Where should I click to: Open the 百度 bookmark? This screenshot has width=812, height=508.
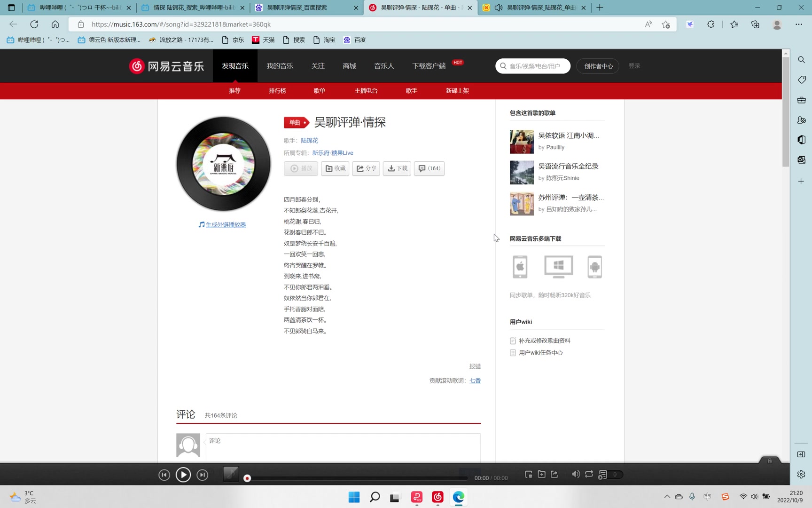click(x=355, y=40)
